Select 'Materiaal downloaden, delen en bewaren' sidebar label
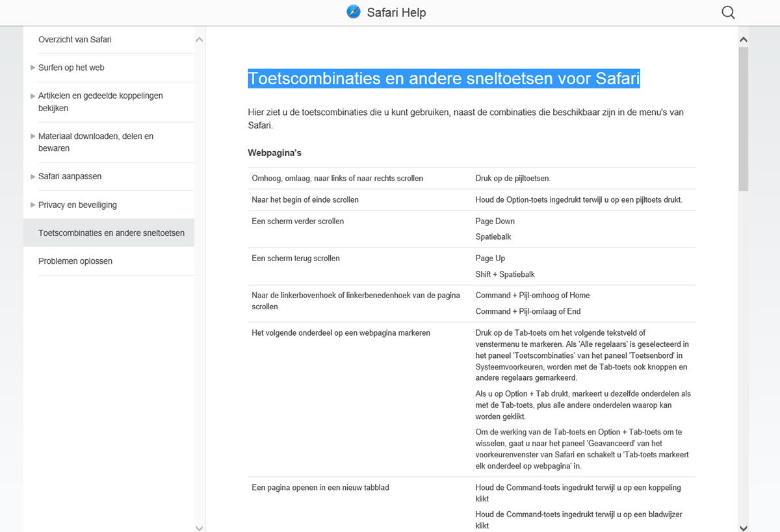780x532 pixels. pyautogui.click(x=96, y=142)
